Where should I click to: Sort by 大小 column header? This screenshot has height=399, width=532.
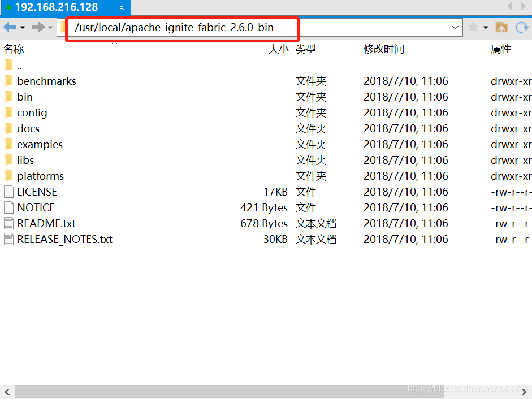[x=260, y=49]
